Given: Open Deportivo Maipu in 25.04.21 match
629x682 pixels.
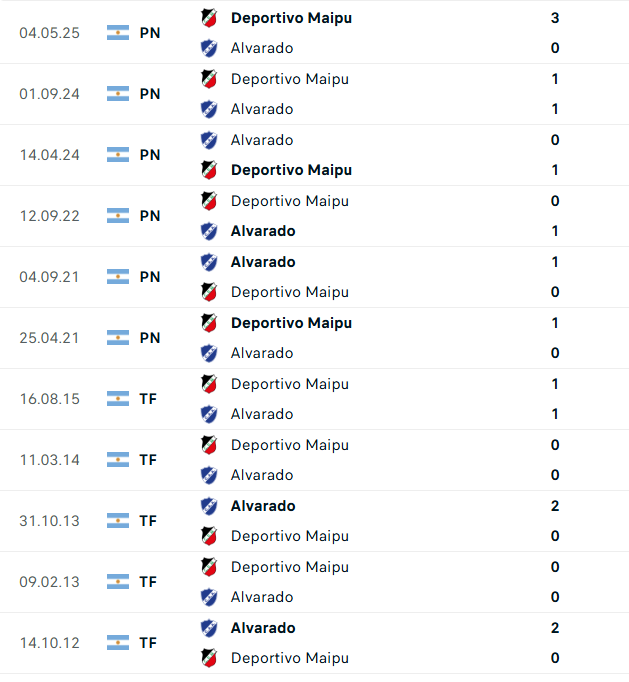Looking at the screenshot, I should coord(291,323).
